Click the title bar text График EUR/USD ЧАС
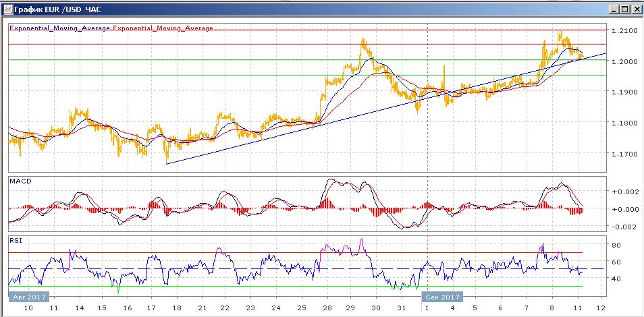The width and height of the screenshot is (644, 317). pos(57,9)
